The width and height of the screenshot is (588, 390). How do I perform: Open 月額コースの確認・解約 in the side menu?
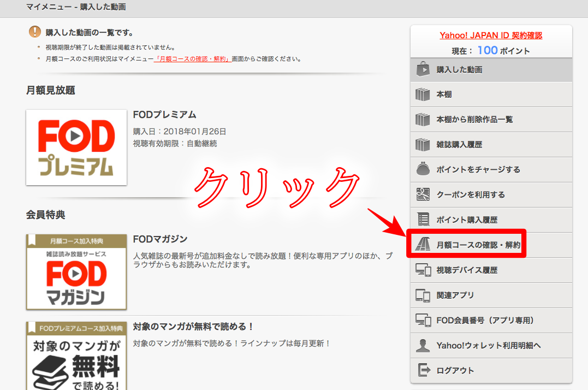point(491,245)
